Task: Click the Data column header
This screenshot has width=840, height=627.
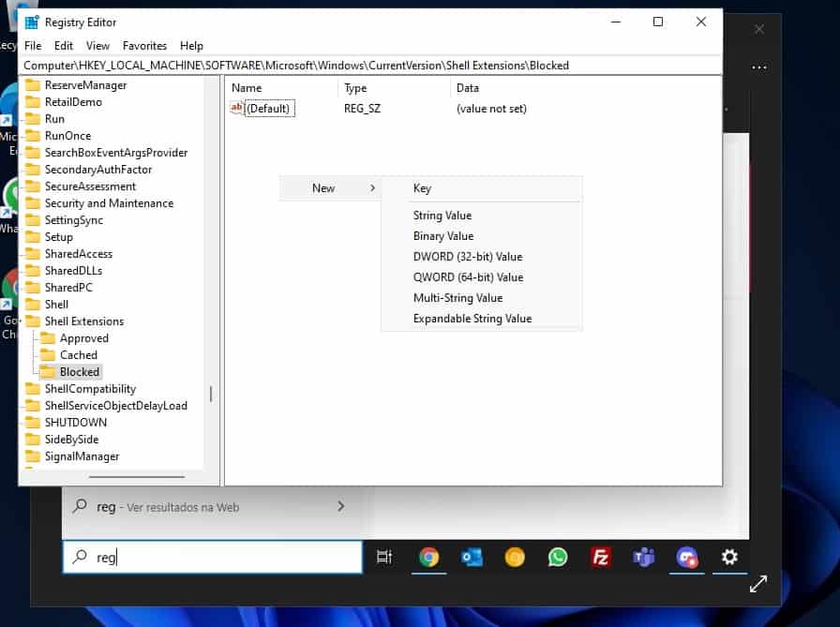Action: (x=467, y=87)
